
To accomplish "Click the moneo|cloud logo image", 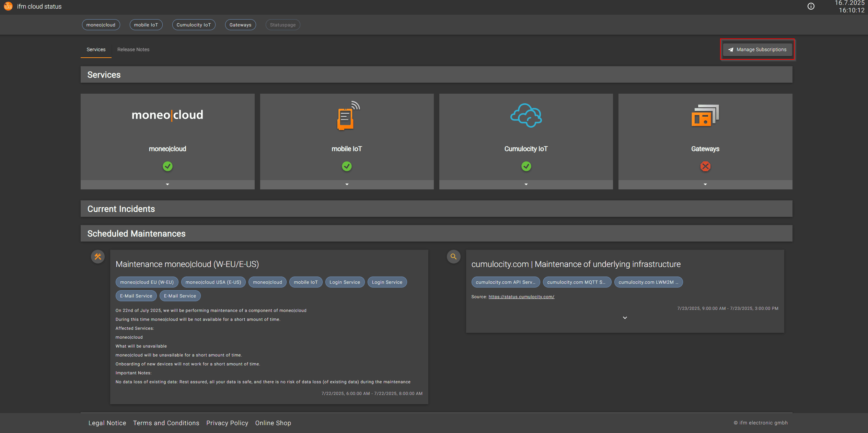I will (x=167, y=115).
